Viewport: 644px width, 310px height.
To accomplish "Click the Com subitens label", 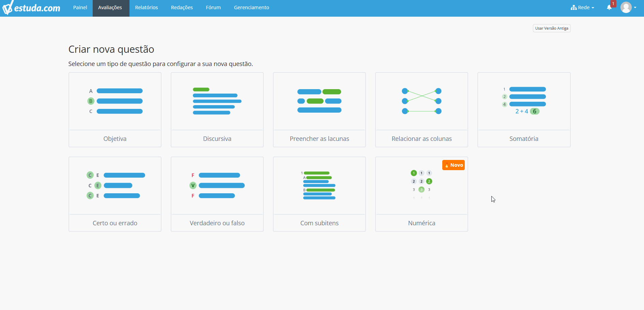I will click(x=319, y=223).
